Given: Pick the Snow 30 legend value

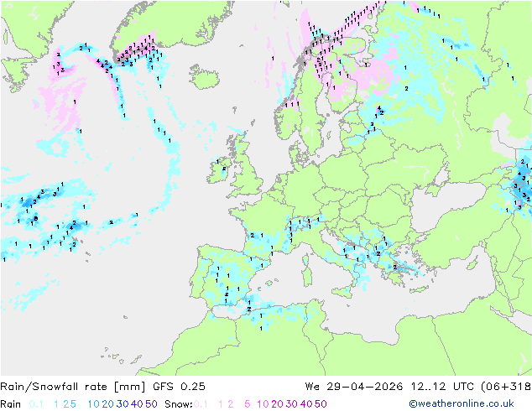Looking at the screenshot, I should coord(292,404).
